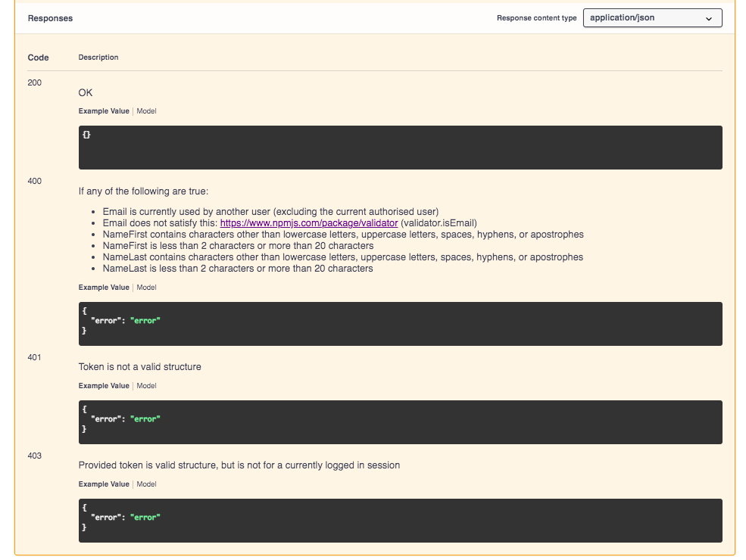Switch to Example Value under code 400
The width and height of the screenshot is (746, 560).
103,287
